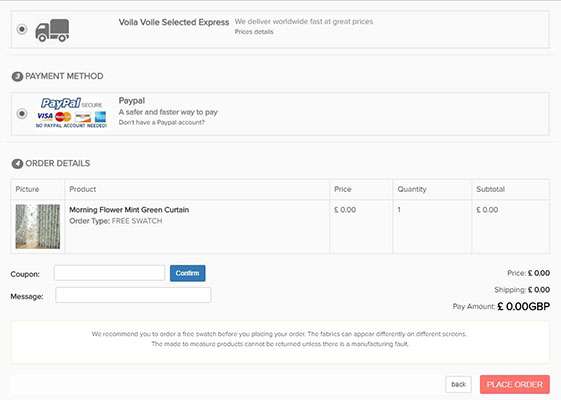
Task: Click the Morning Flower curtain thumbnail
Action: [38, 226]
